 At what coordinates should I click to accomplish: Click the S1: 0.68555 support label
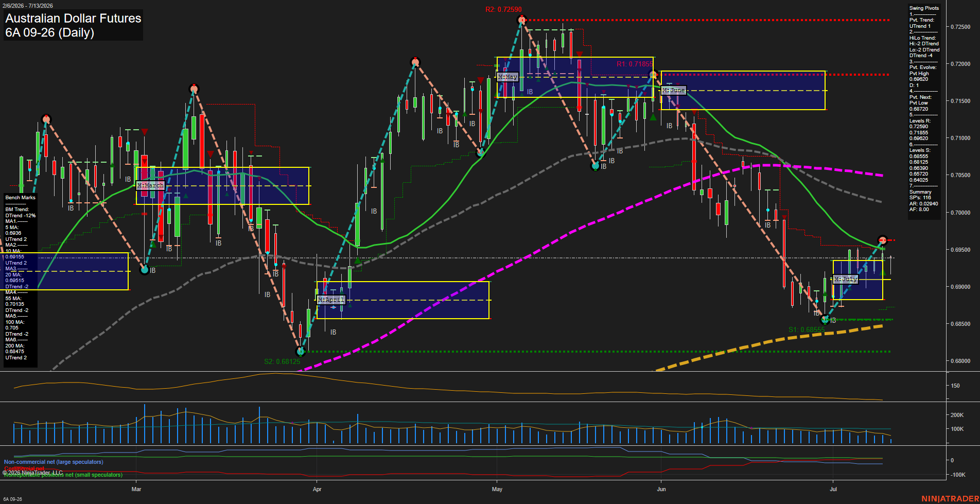(806, 329)
